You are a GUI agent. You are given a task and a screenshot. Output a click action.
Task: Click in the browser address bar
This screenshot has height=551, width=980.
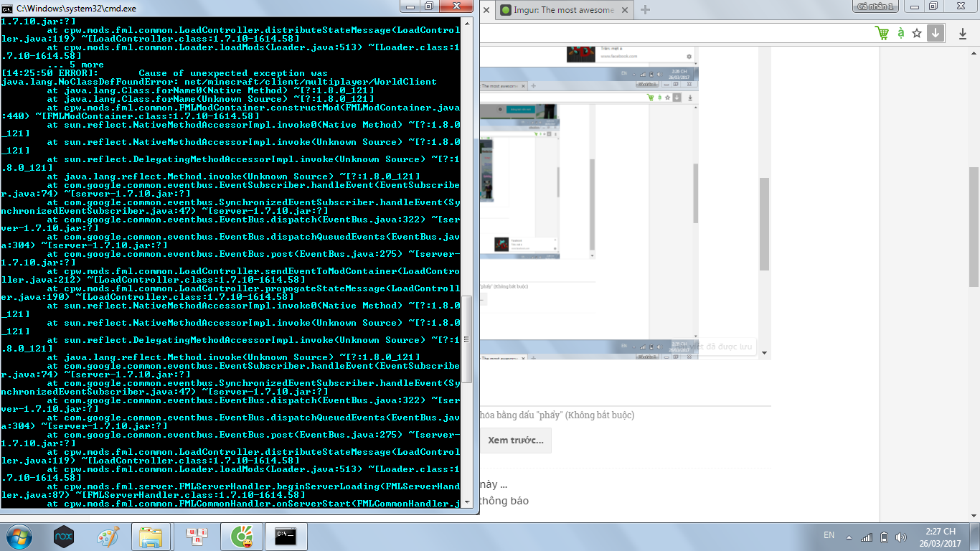click(x=674, y=33)
